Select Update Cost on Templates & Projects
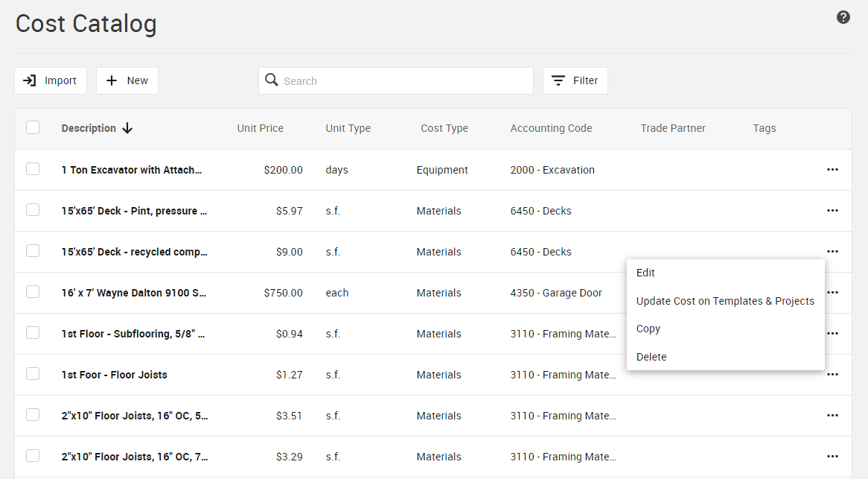868x479 pixels. click(725, 301)
